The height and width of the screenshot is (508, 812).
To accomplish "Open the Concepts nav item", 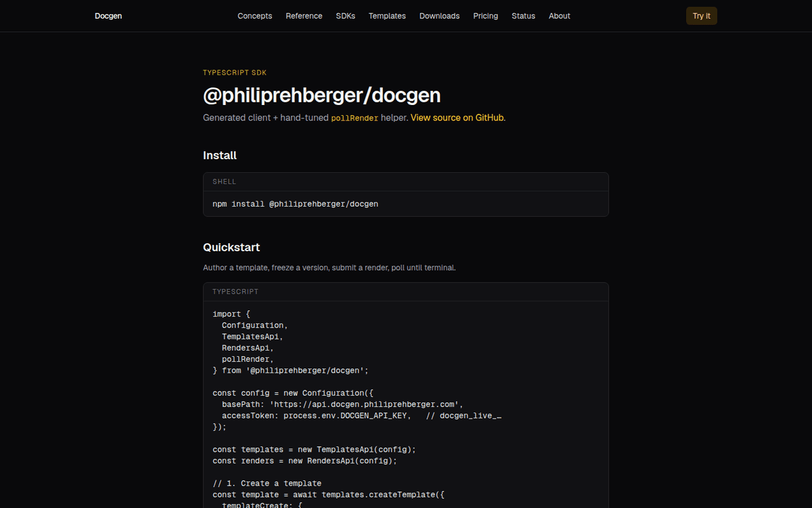I will tap(254, 16).
